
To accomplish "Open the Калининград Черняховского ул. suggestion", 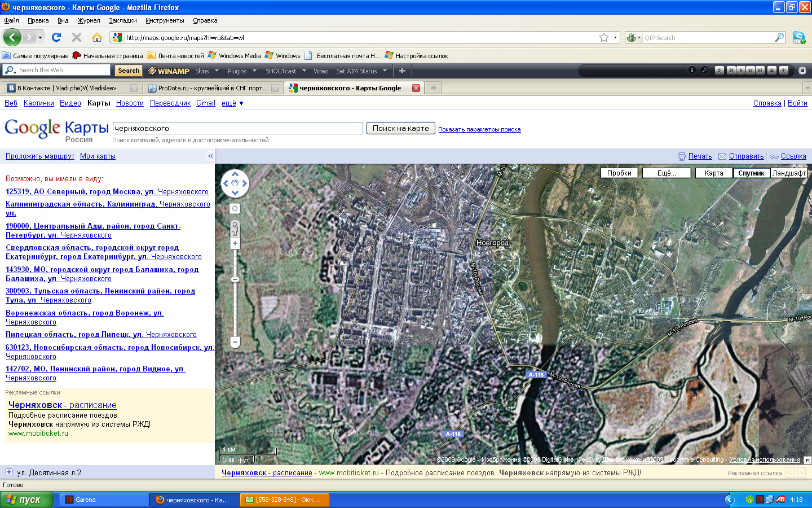I will [x=108, y=208].
